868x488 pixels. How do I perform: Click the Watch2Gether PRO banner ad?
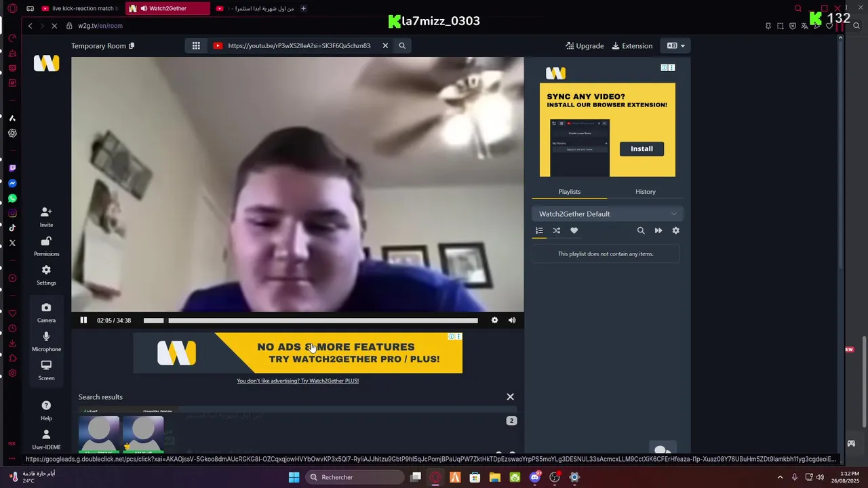298,352
